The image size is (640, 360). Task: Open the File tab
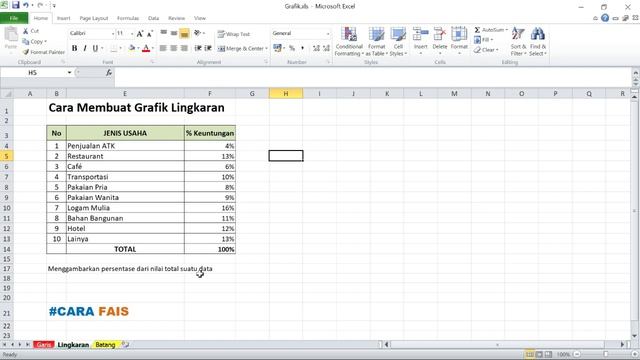pos(14,18)
